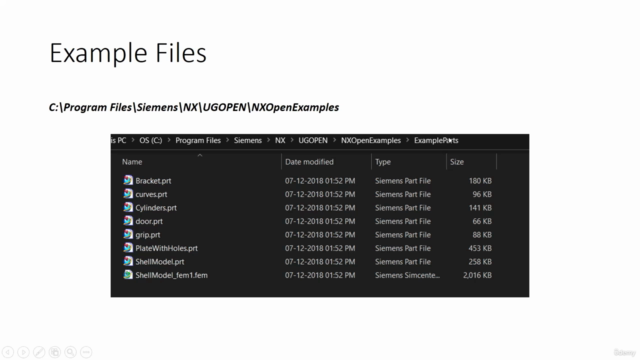Expand chevron after Program Files breadcrumb

click(x=227, y=140)
